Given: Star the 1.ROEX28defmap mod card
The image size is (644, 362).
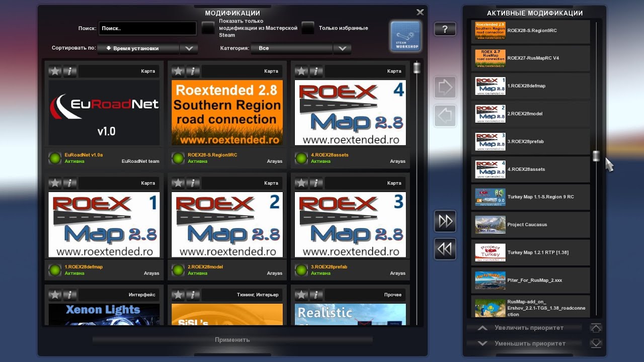Looking at the screenshot, I should click(x=55, y=183).
